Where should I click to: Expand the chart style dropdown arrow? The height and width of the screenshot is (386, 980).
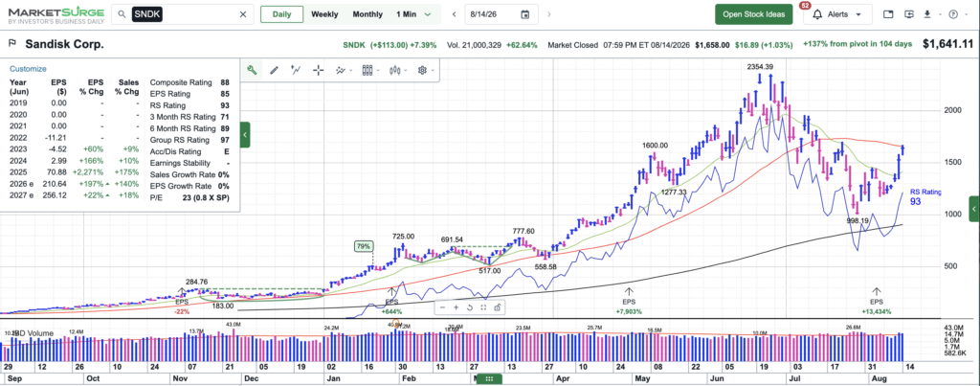tap(405, 71)
